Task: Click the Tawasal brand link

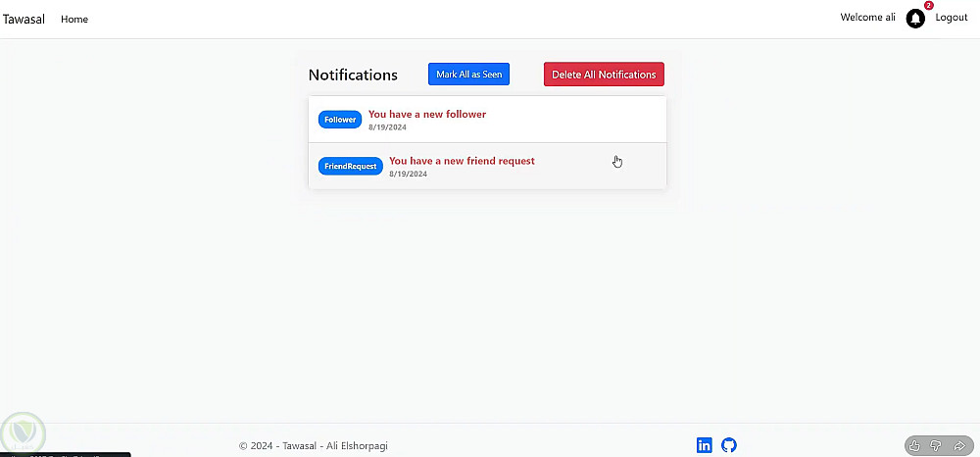Action: tap(24, 20)
